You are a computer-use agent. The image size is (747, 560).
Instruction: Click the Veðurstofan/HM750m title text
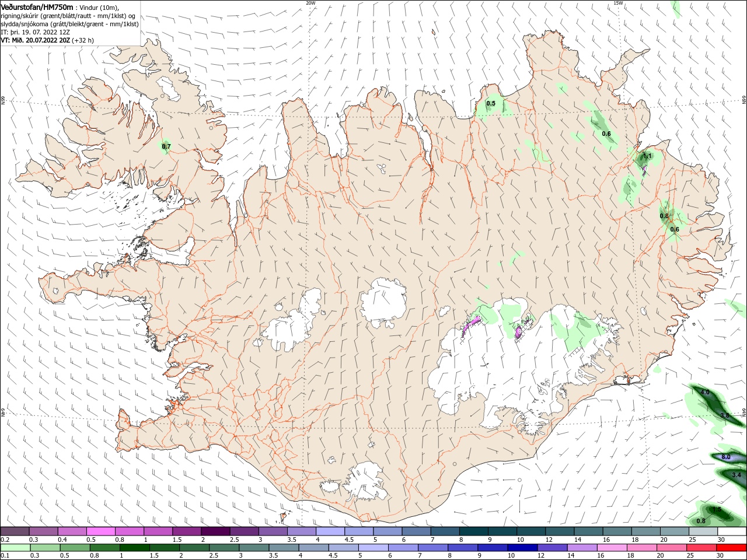[37, 6]
